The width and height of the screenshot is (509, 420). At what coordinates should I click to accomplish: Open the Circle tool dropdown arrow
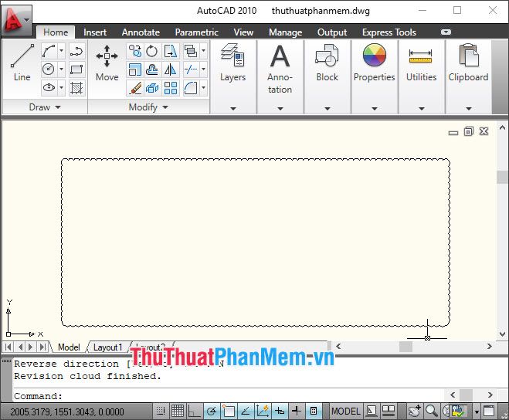pyautogui.click(x=61, y=69)
